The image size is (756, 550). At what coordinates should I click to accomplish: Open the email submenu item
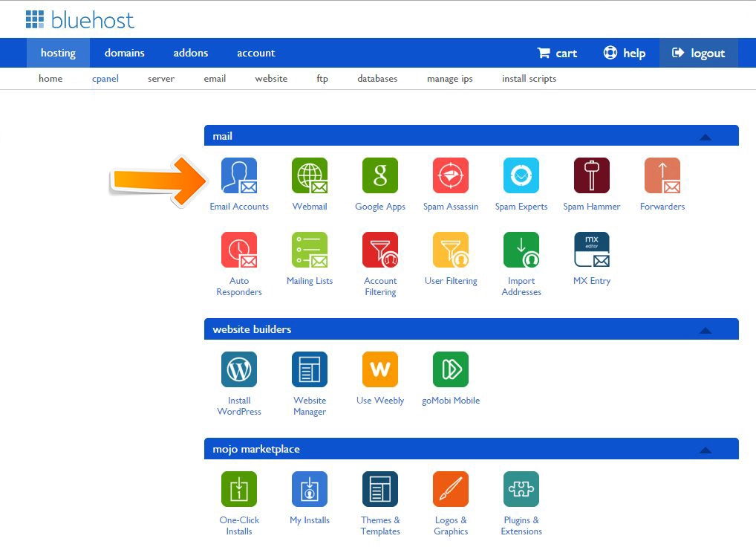click(215, 79)
